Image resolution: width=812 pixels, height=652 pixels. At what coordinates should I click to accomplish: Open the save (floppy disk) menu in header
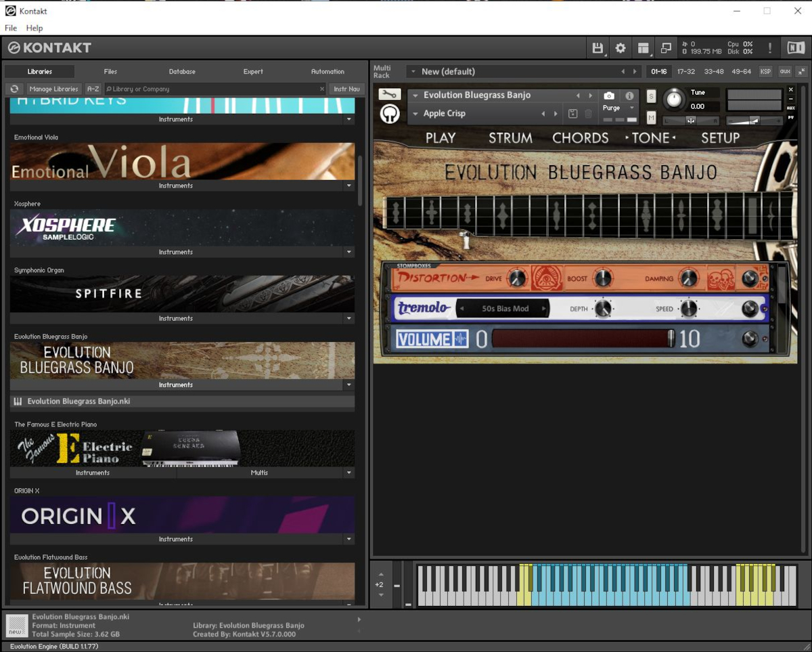tap(597, 48)
